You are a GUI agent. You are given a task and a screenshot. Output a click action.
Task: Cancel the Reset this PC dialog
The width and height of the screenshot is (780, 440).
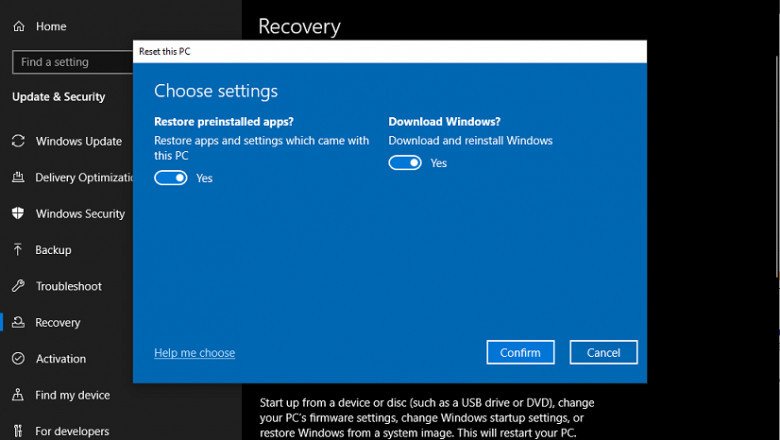[x=603, y=352]
